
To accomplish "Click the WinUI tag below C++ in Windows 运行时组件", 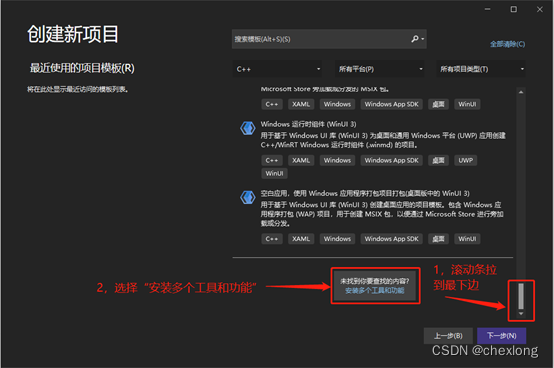I will pyautogui.click(x=274, y=173).
